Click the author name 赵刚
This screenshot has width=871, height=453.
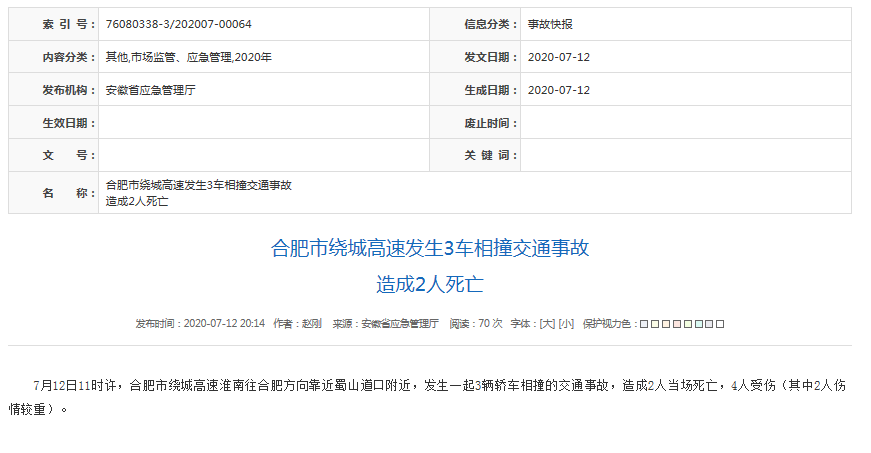coord(312,324)
